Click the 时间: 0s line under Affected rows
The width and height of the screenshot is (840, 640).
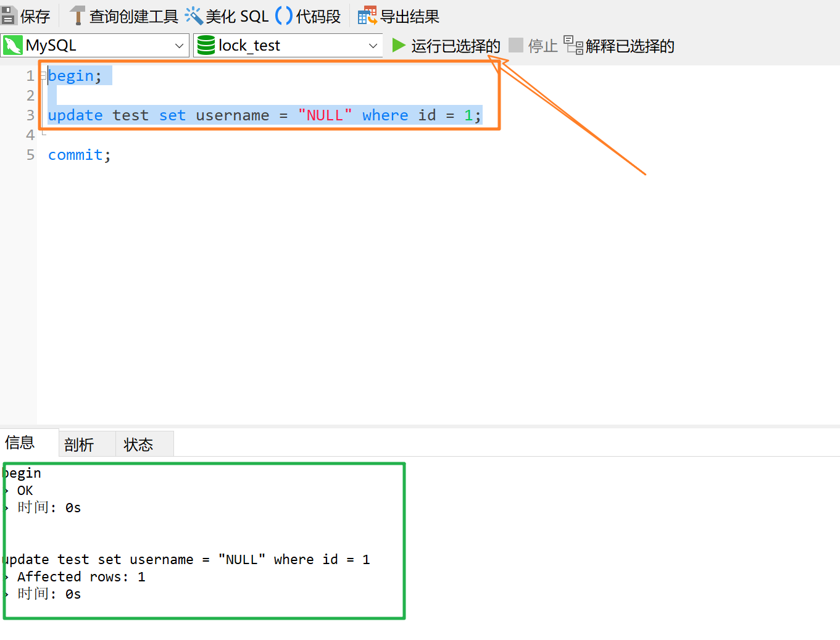point(49,594)
